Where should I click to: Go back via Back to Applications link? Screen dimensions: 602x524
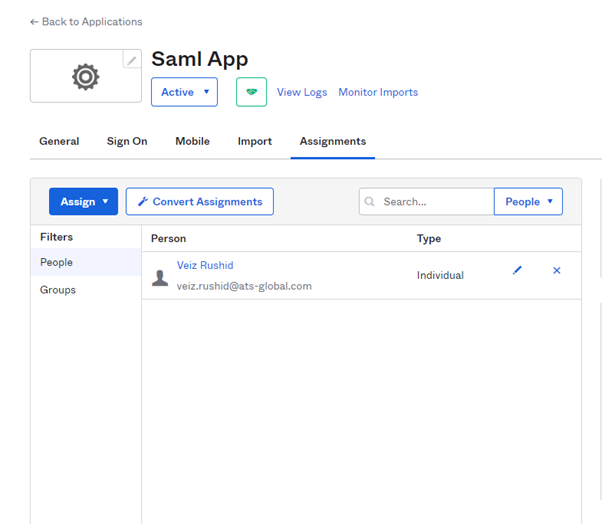tap(86, 22)
